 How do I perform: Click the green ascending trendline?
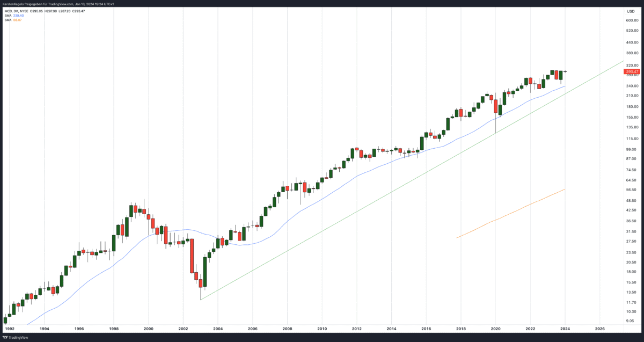point(376,203)
